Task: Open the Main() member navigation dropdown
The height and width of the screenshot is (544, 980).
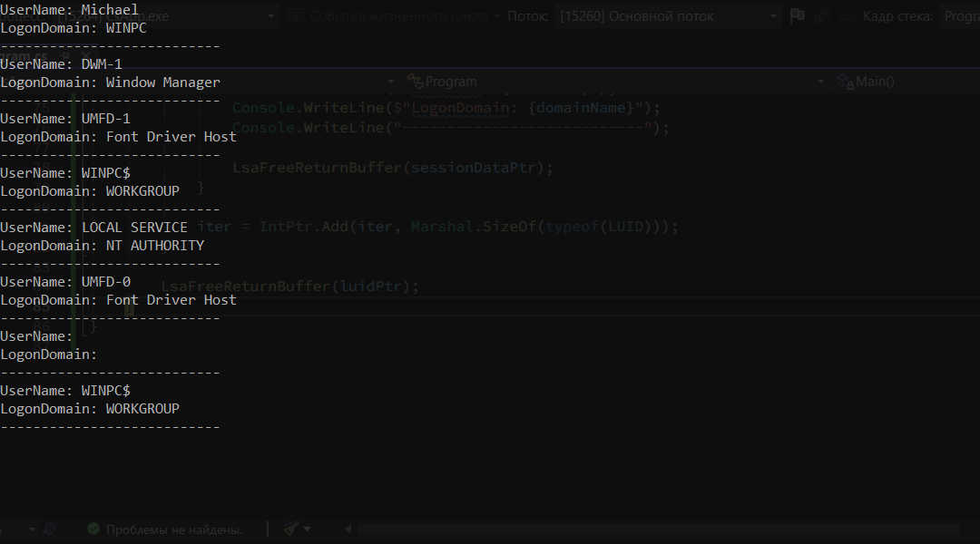Action: 906,82
